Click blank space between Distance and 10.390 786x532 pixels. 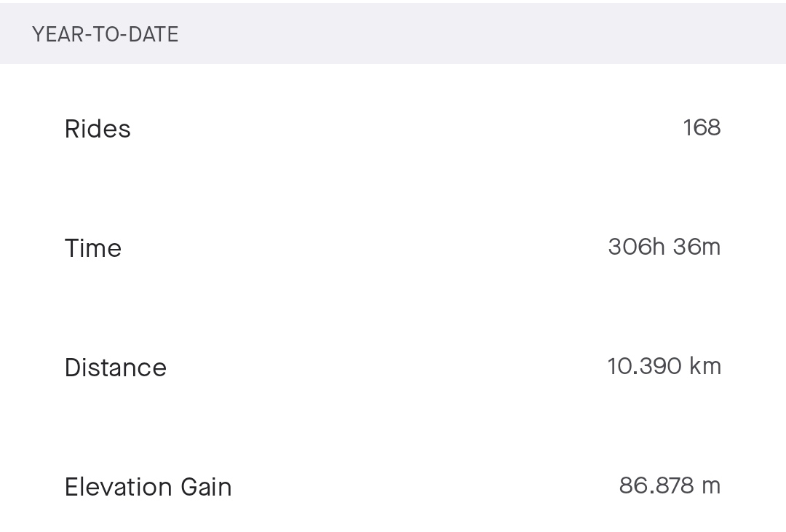pyautogui.click(x=386, y=368)
